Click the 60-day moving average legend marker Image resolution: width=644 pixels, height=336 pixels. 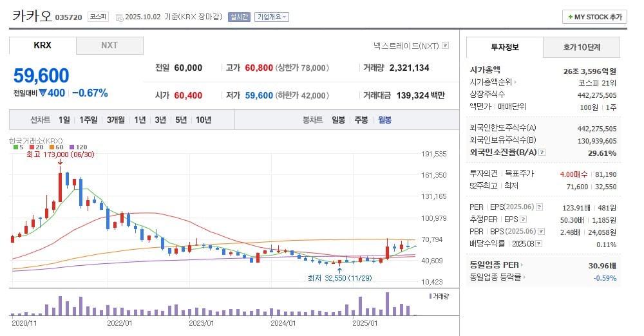click(52, 147)
